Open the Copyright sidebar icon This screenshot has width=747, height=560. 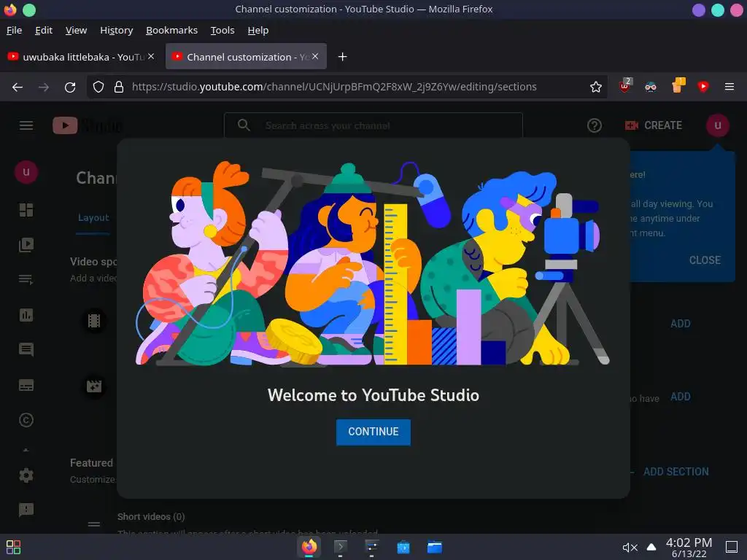[x=26, y=420]
